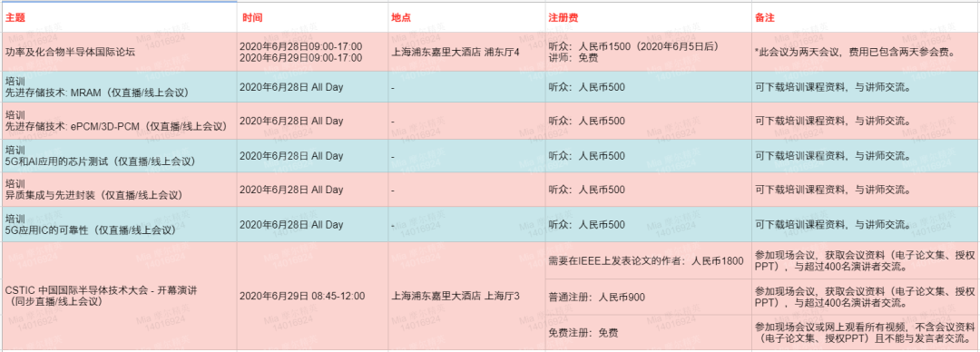Click the 2020年6月29日 08:45-12:00 time cell
The image size is (980, 352).
[x=312, y=297]
